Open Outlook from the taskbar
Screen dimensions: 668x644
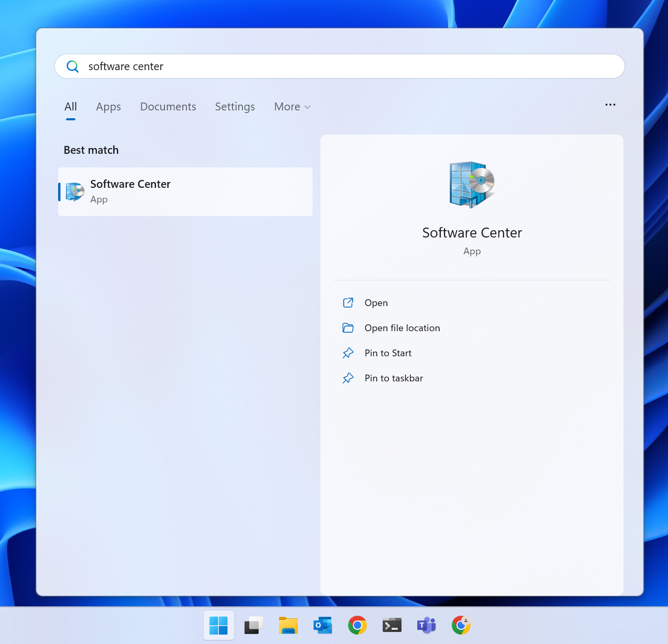[322, 625]
